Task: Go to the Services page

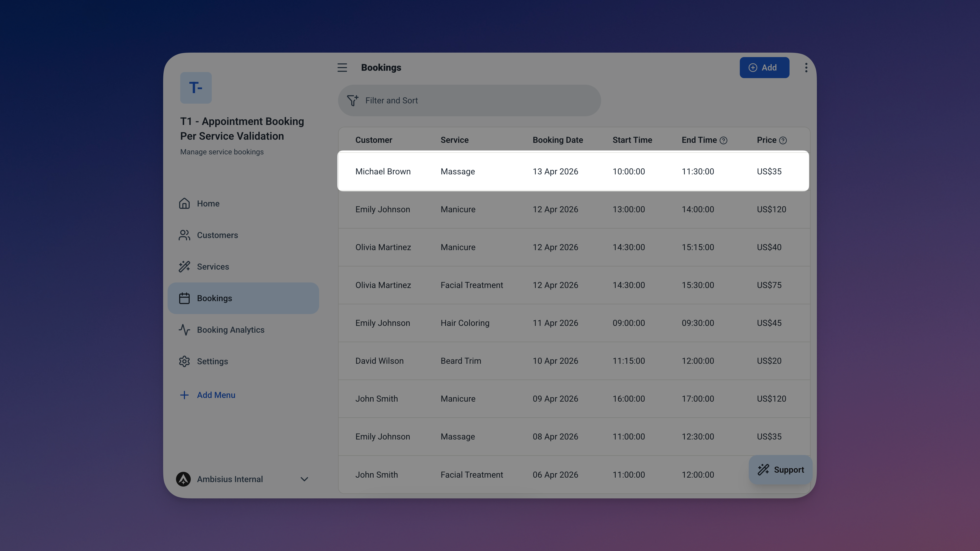Action: 213,267
